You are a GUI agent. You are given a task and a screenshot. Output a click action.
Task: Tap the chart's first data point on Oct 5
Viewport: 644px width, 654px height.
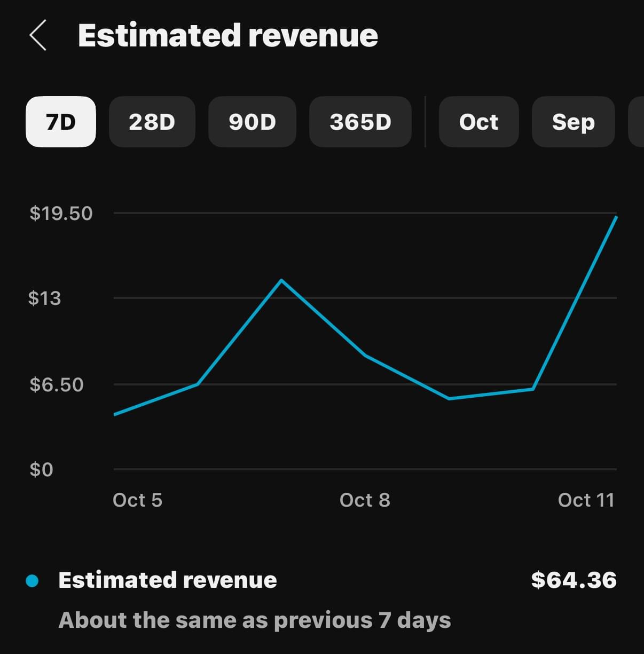(115, 414)
